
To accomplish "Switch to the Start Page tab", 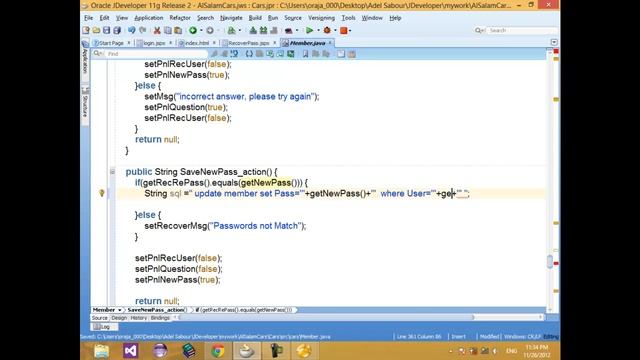I will tap(111, 43).
